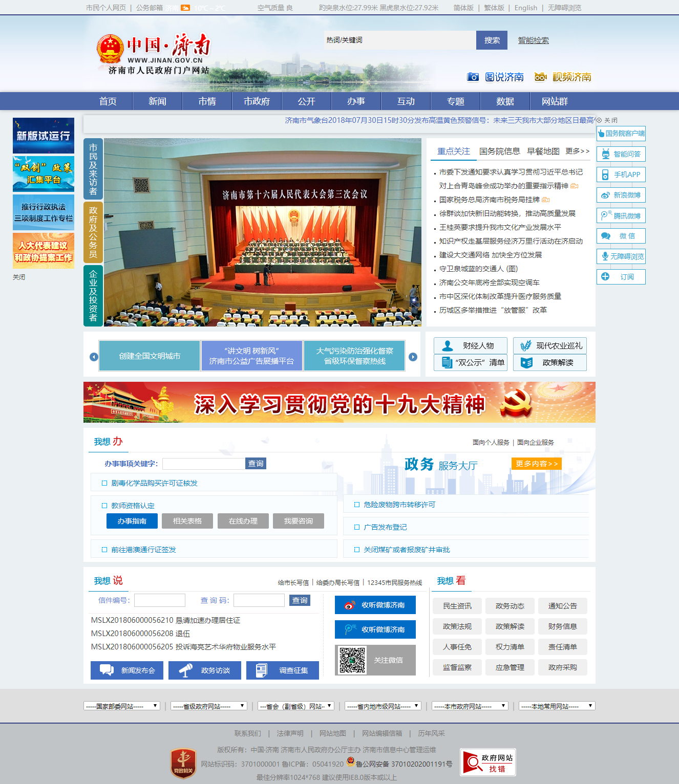679x784 pixels.
Task: Expand the 国家部委网站 dropdown
Action: pyautogui.click(x=122, y=706)
